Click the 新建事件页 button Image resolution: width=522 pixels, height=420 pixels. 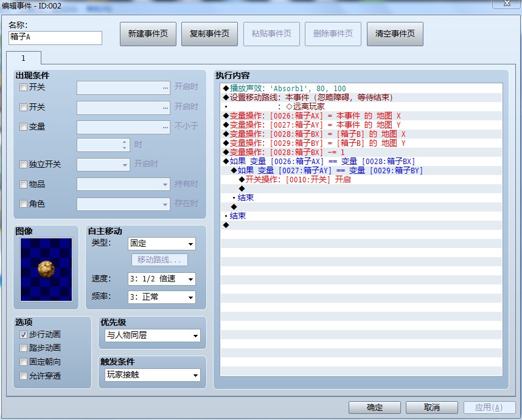coord(148,34)
